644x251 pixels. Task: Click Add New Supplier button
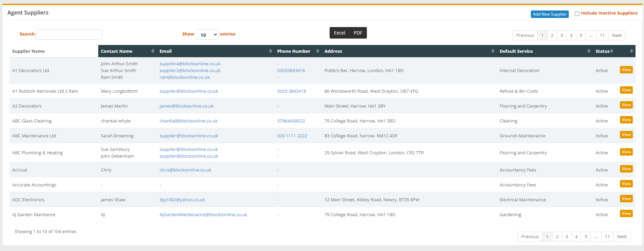[549, 14]
